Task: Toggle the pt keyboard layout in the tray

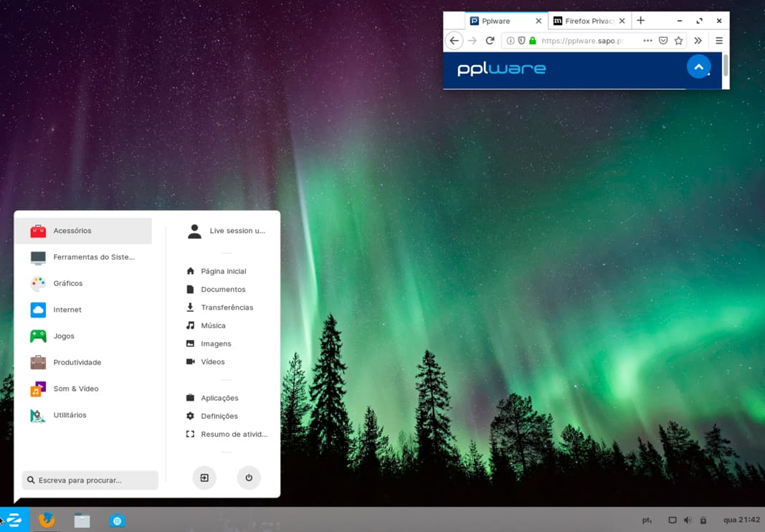Action: click(x=646, y=520)
